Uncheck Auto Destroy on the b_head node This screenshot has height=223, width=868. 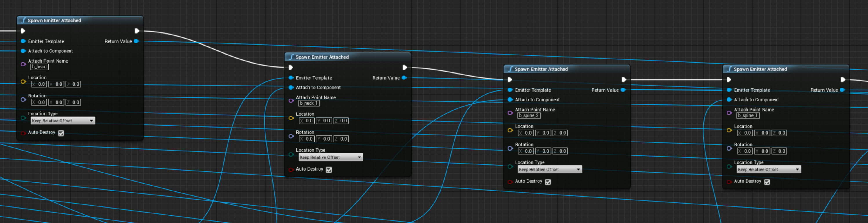[x=61, y=133]
